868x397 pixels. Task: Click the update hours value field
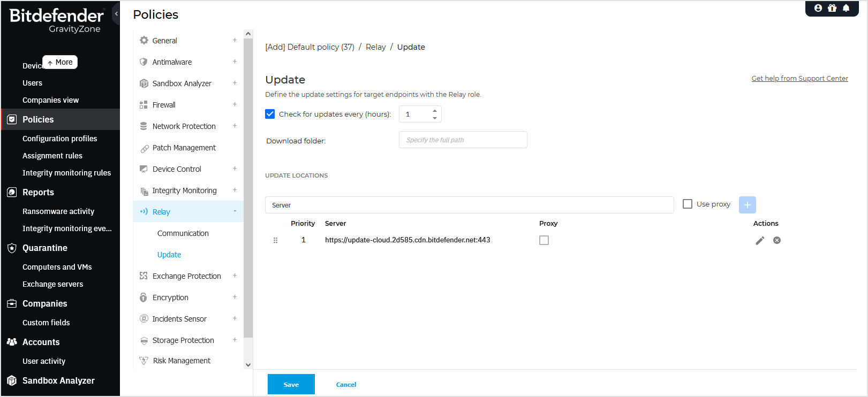(x=415, y=114)
